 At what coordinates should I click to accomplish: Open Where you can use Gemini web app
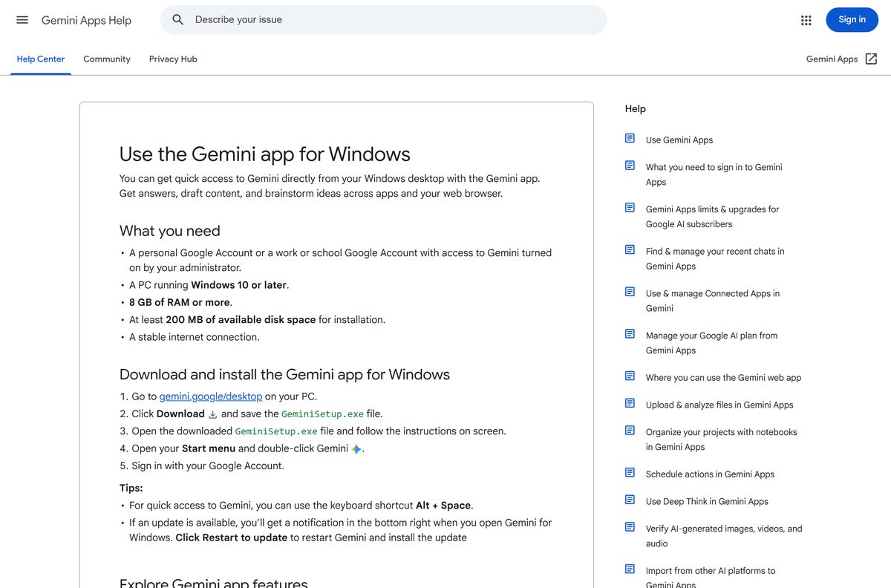(x=723, y=377)
